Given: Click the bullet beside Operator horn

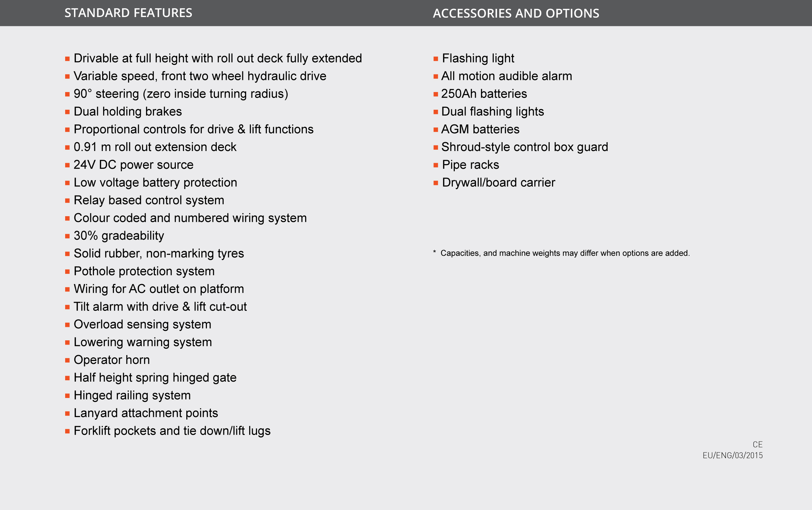Looking at the screenshot, I should [x=67, y=361].
